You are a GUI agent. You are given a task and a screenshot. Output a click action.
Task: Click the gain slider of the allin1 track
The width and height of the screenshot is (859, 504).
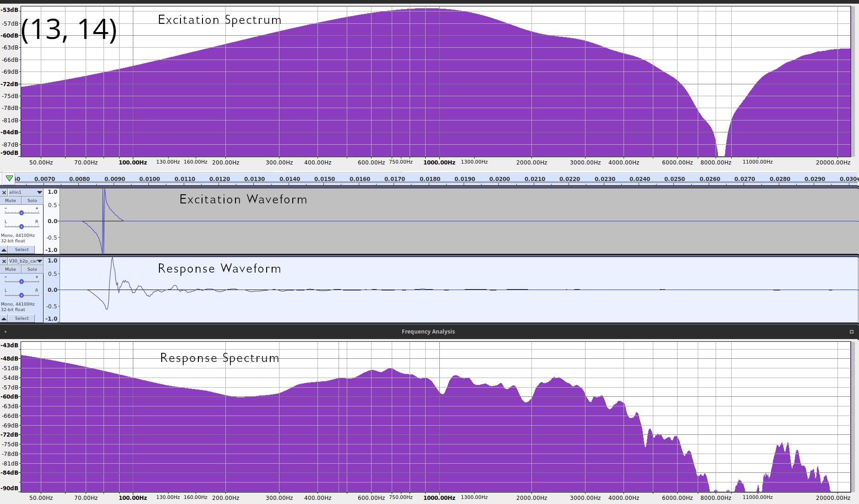click(22, 213)
